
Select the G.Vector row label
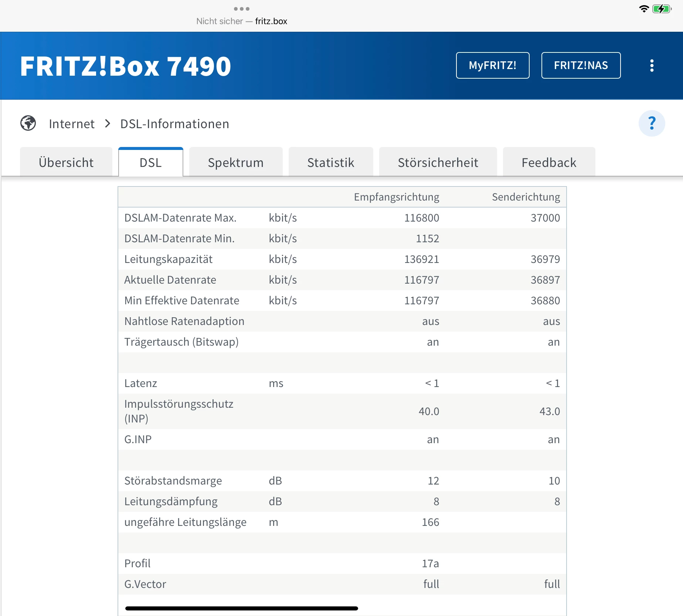[x=145, y=584]
